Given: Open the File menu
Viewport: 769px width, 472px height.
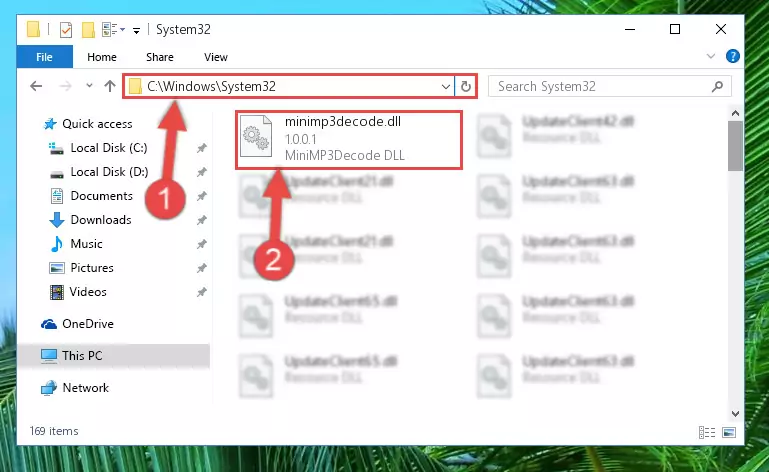Looking at the screenshot, I should (x=45, y=57).
